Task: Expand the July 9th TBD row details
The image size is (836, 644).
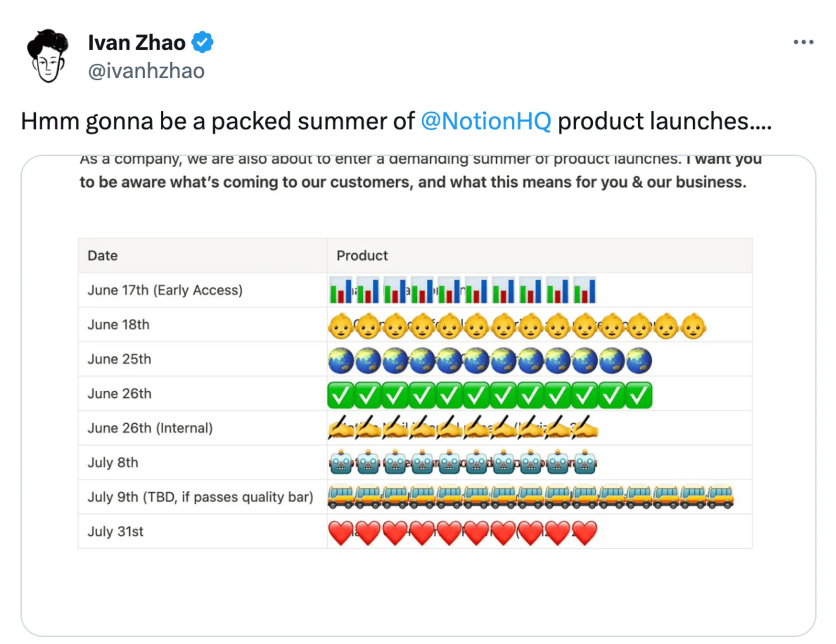Action: pos(201,497)
